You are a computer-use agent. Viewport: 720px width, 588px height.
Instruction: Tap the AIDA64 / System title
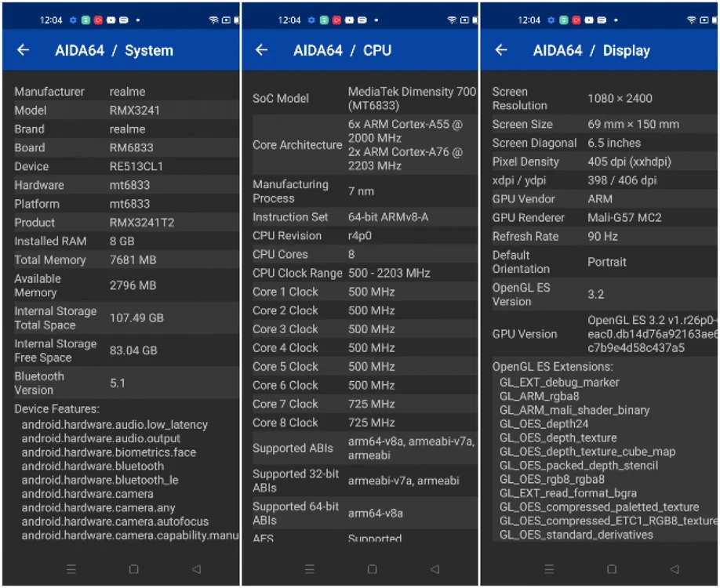coord(114,50)
